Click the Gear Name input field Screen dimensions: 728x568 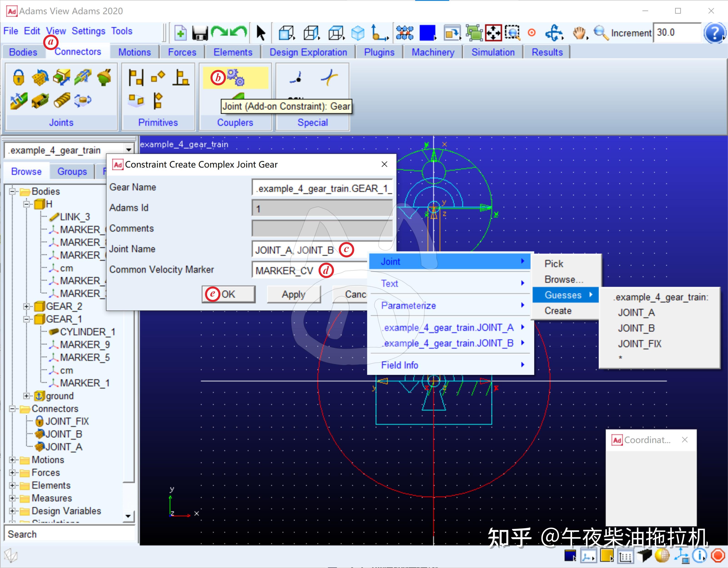(322, 188)
